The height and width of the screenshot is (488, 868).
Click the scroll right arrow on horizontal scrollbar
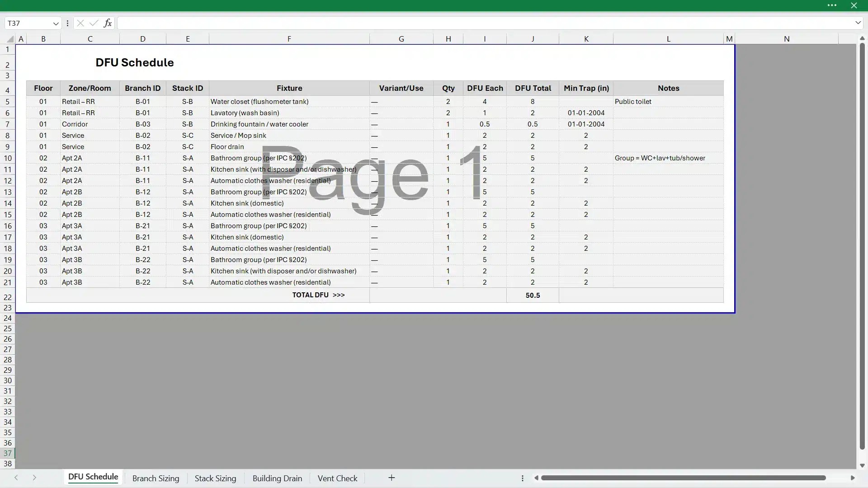coord(853,478)
